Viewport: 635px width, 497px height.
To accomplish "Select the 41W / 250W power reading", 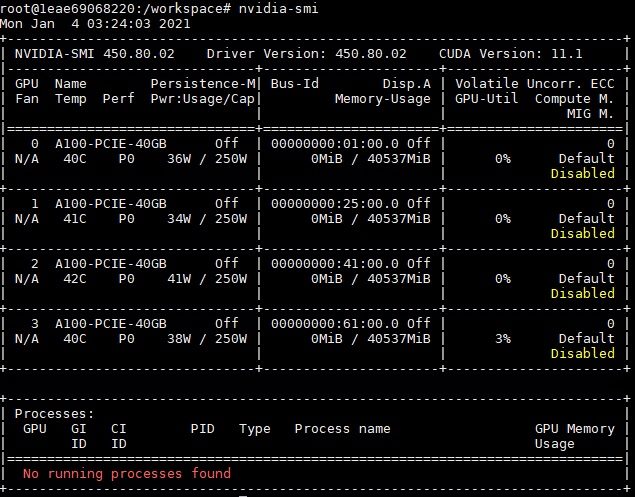I will point(207,279).
